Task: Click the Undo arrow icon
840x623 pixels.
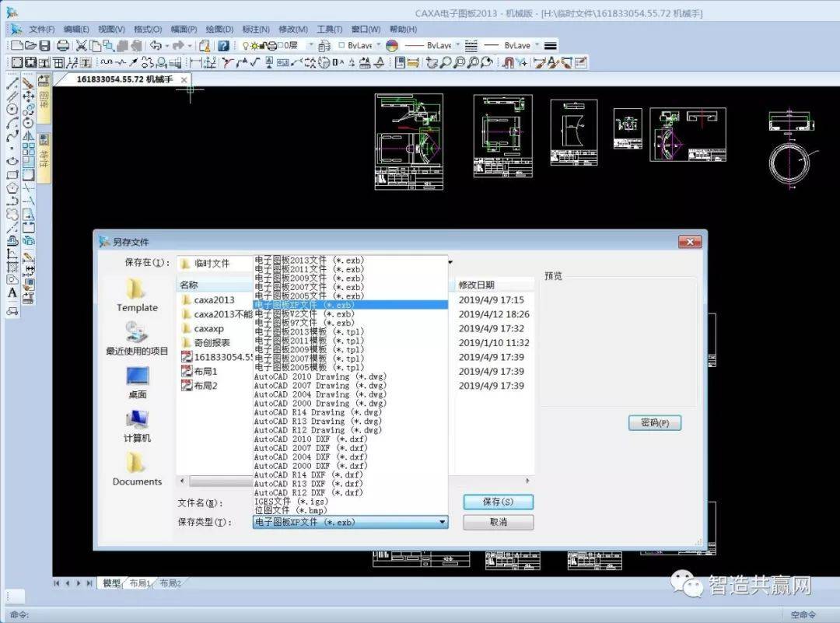Action: click(x=156, y=46)
